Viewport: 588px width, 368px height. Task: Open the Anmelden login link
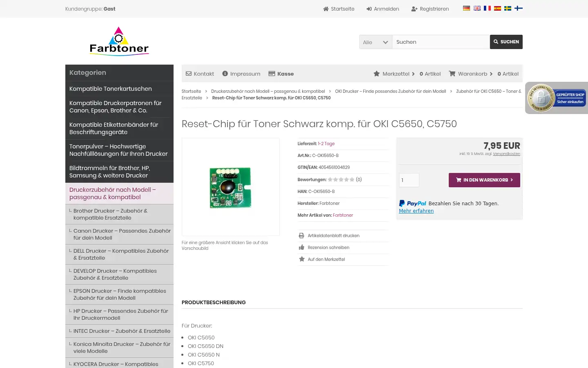383,9
